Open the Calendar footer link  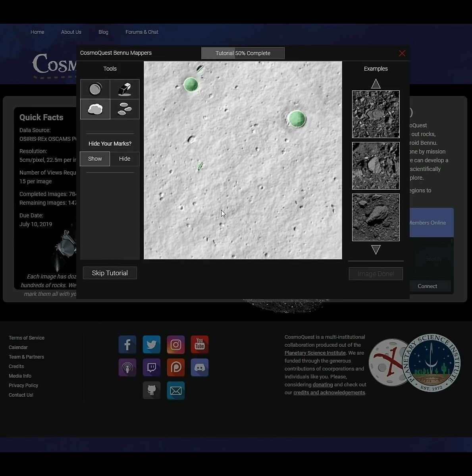coord(18,347)
